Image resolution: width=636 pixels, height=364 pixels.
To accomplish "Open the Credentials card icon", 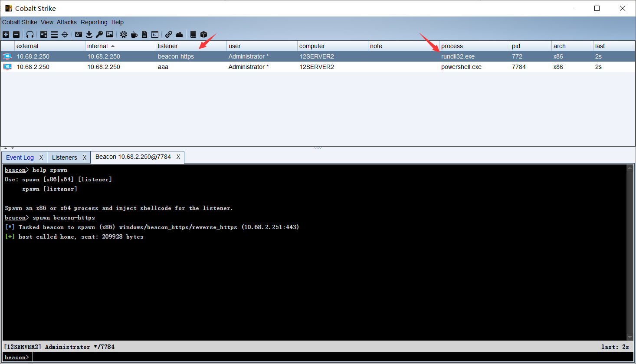I will pos(79,34).
